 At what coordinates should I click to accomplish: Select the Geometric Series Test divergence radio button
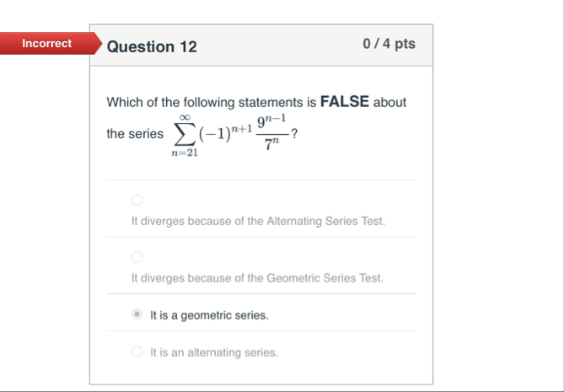137,257
